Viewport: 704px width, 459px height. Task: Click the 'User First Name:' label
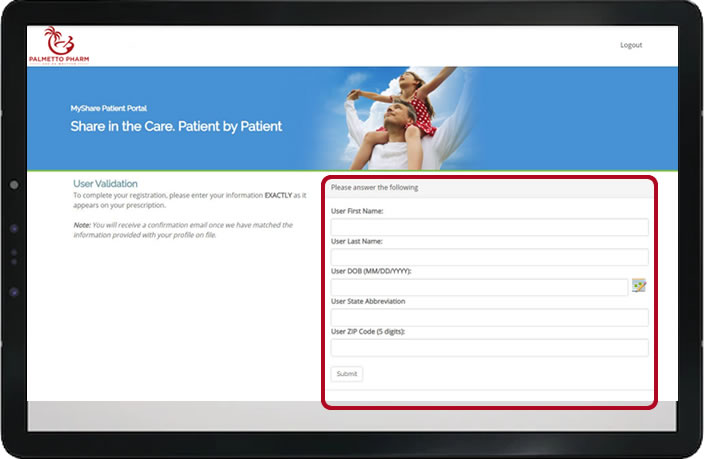357,211
